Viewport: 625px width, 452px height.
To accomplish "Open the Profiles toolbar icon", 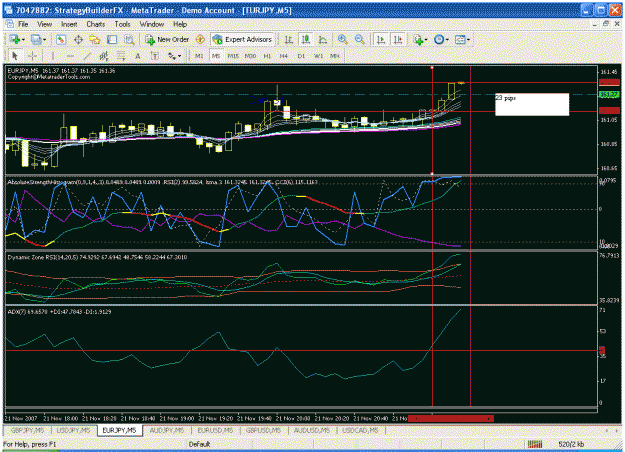I will [36, 39].
